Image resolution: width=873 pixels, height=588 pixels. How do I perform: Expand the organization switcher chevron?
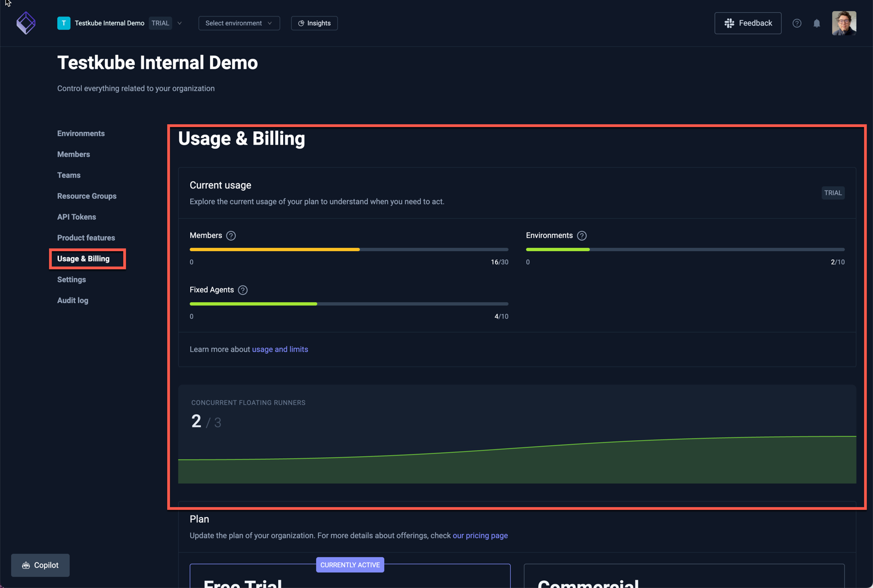180,23
